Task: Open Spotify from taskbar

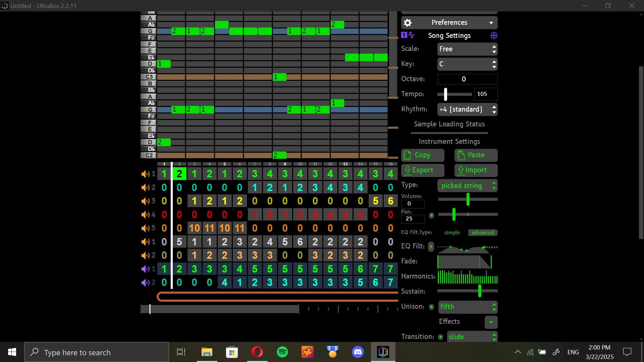Action: pyautogui.click(x=282, y=352)
